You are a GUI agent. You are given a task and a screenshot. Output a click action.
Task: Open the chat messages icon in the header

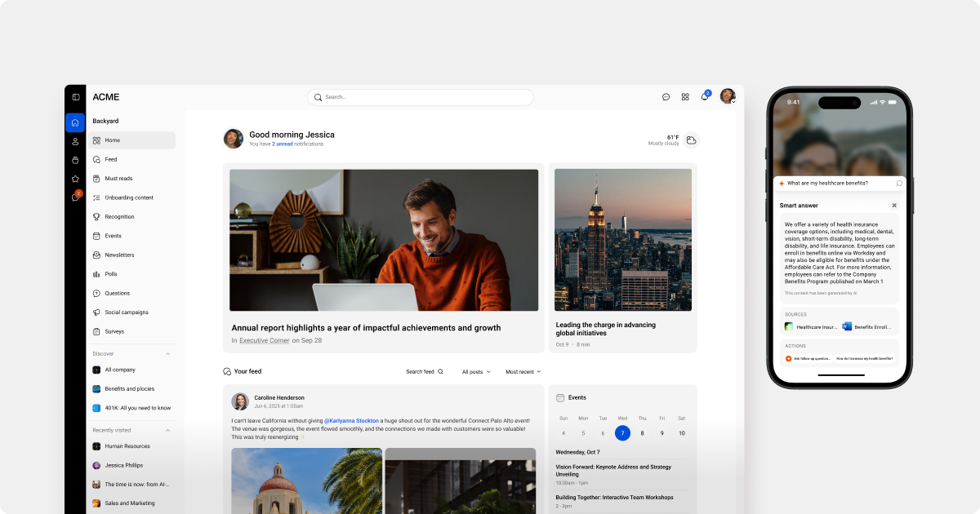[x=666, y=96]
